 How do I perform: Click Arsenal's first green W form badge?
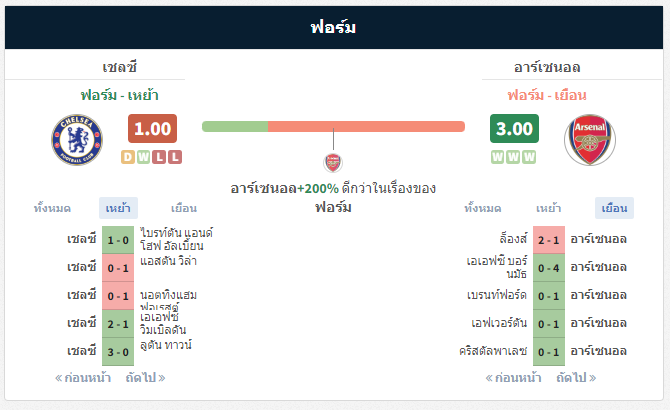click(x=497, y=157)
